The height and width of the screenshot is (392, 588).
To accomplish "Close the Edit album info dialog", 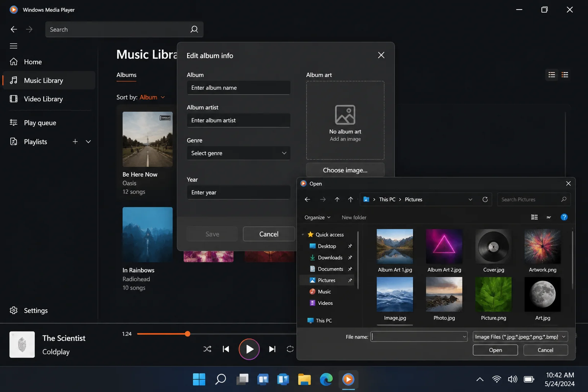I will pos(381,55).
